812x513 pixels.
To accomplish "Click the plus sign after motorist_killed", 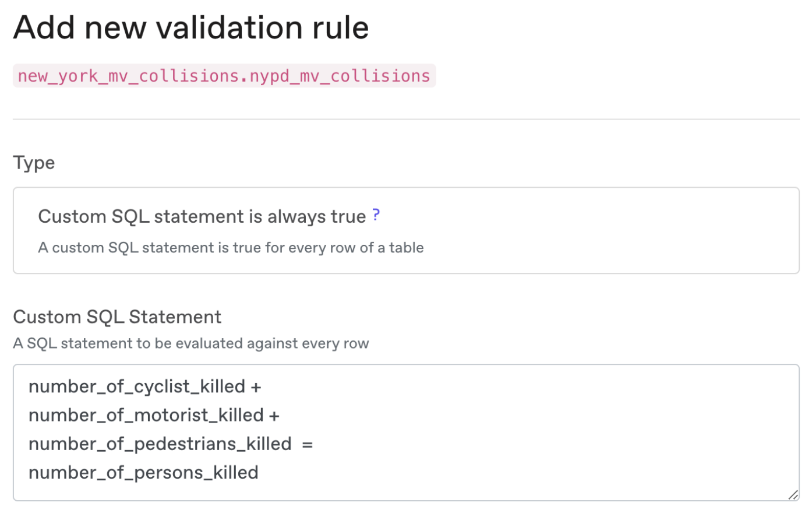I will click(x=274, y=416).
